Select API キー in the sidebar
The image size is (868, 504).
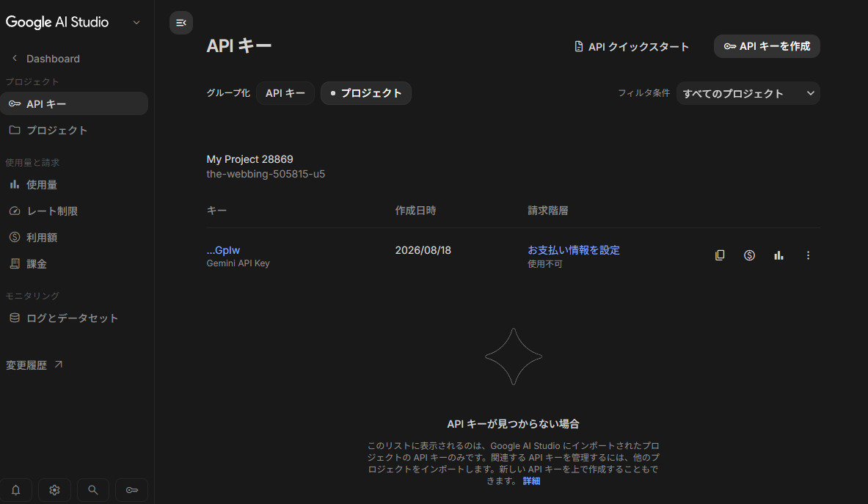click(x=74, y=103)
